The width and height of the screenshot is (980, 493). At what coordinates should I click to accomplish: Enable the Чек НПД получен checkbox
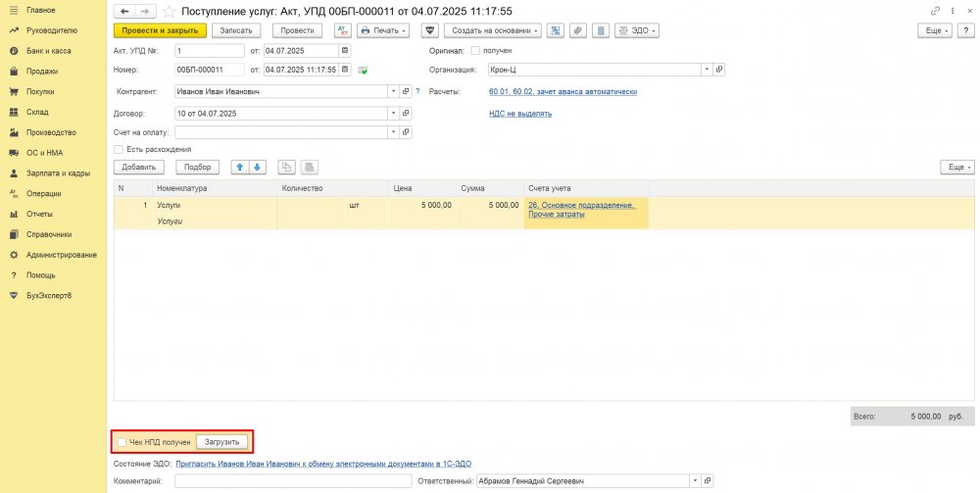pos(122,442)
